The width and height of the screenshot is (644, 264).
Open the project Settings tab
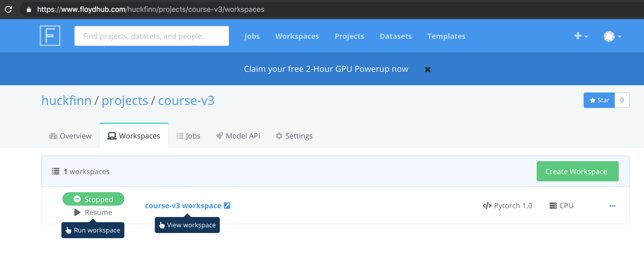294,136
